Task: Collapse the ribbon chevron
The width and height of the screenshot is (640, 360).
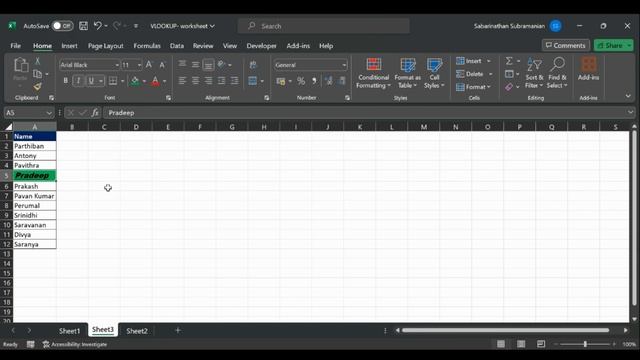Action: (628, 96)
